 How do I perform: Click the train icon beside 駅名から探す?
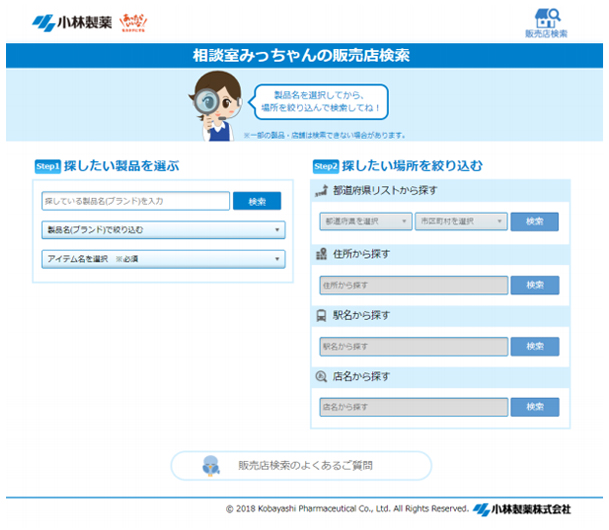point(321,315)
